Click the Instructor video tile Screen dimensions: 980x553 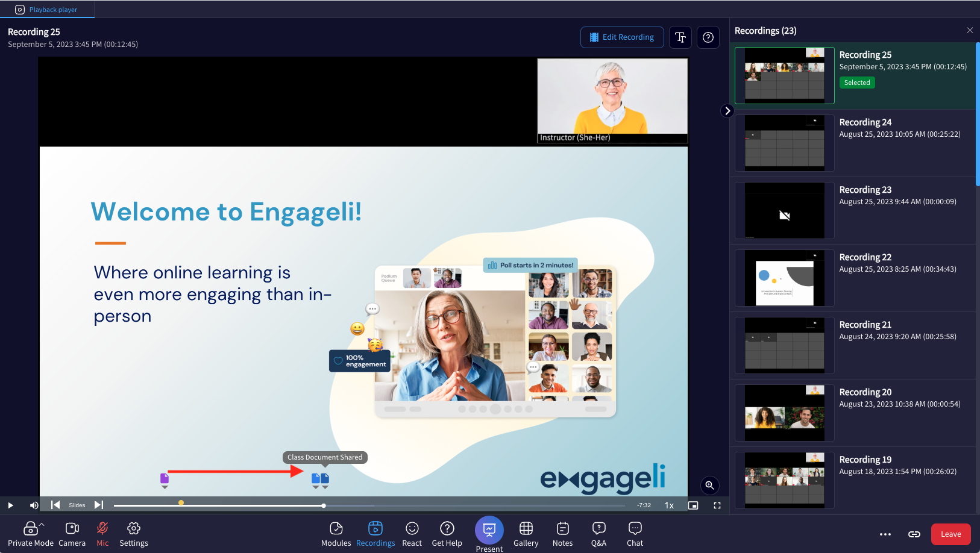[612, 101]
